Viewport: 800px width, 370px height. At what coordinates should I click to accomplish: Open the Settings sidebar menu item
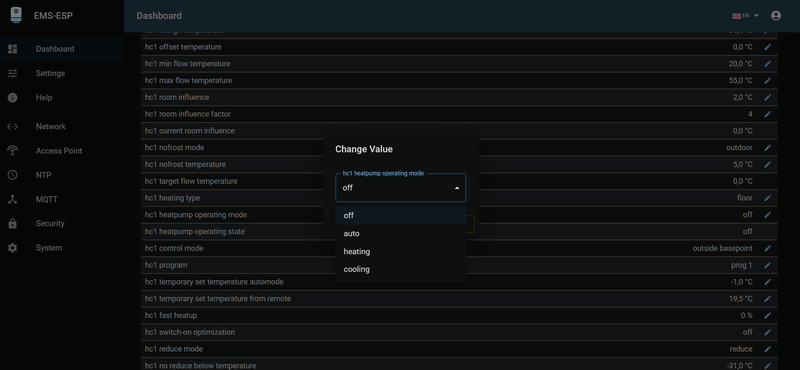[62, 73]
